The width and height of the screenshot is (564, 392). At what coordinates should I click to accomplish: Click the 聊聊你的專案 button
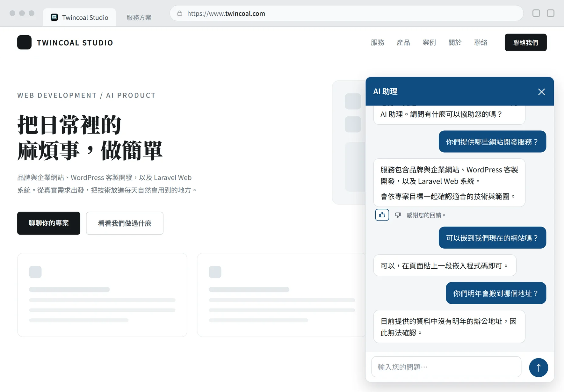pyautogui.click(x=49, y=223)
